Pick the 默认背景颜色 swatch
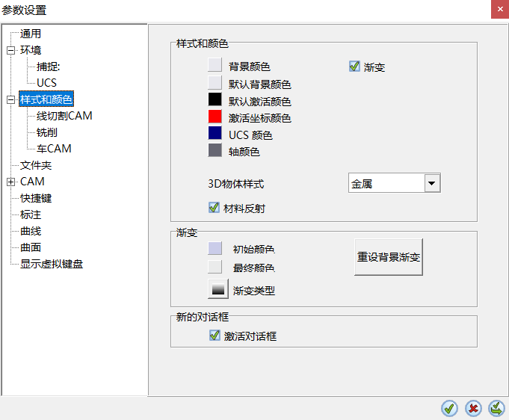The height and width of the screenshot is (420, 509). coord(215,82)
